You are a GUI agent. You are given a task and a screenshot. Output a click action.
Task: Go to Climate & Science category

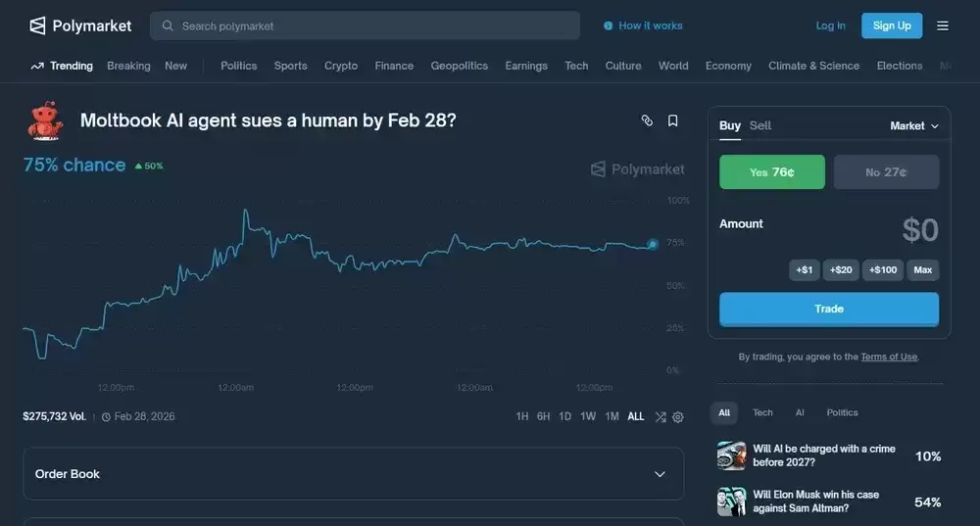pos(813,66)
